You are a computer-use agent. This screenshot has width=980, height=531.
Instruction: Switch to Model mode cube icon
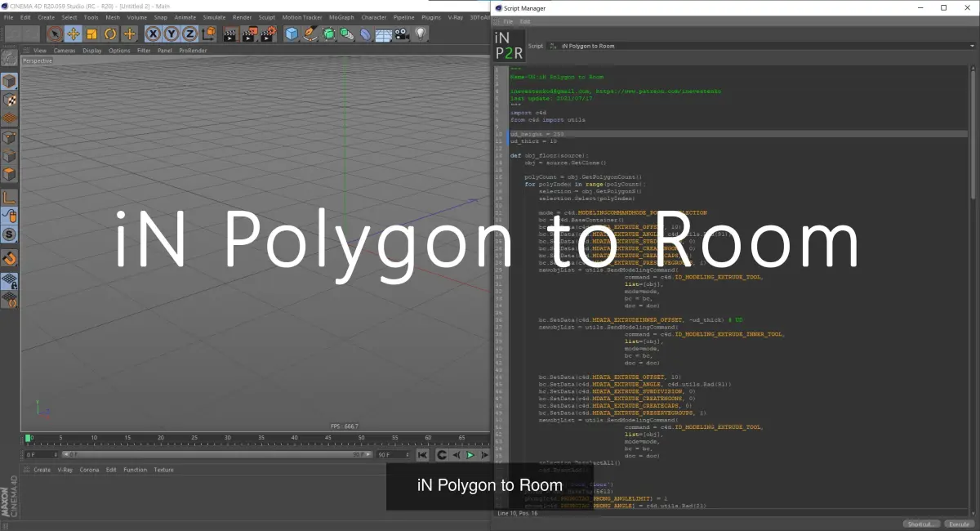coord(9,81)
